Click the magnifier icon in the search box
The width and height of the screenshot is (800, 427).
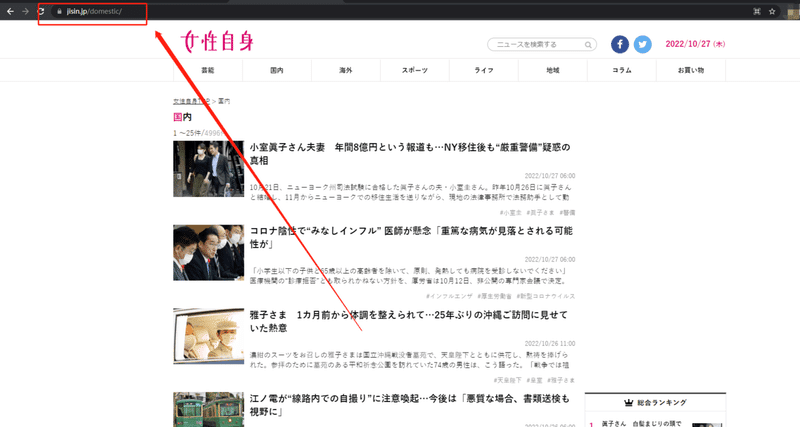pos(588,45)
